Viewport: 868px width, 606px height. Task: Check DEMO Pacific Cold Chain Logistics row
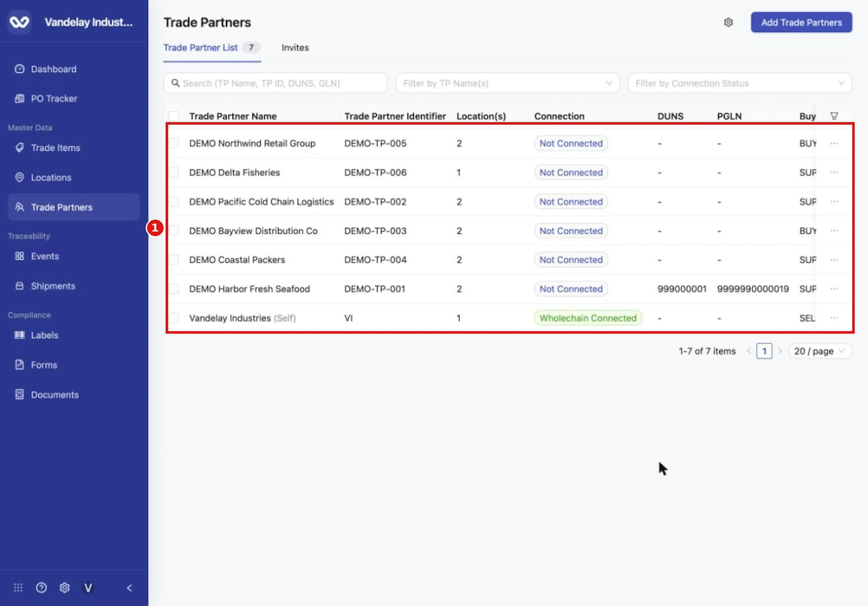point(174,201)
